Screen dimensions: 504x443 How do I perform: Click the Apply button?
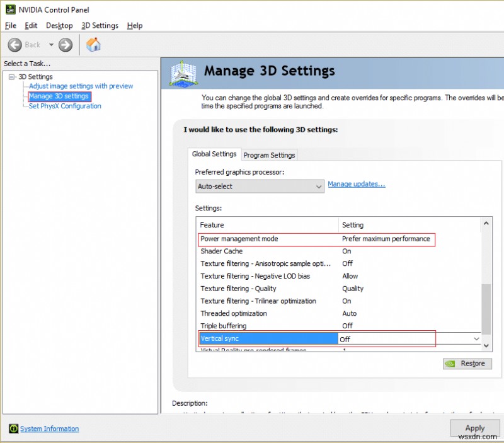475,428
